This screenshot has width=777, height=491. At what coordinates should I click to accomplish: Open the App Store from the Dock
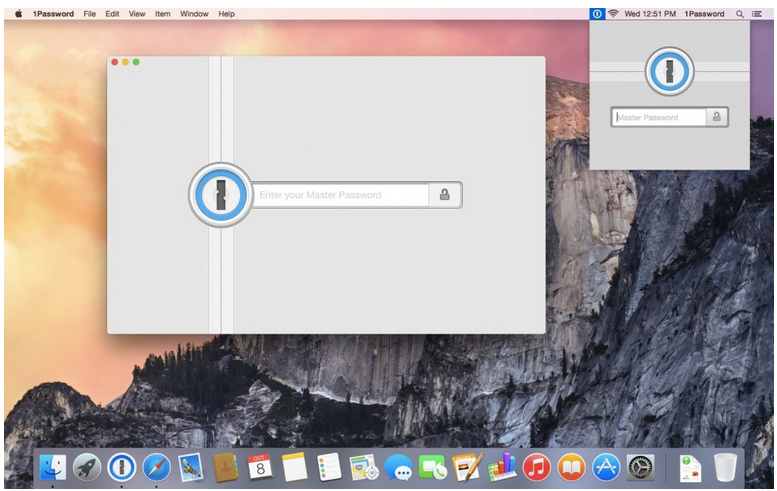pyautogui.click(x=606, y=467)
